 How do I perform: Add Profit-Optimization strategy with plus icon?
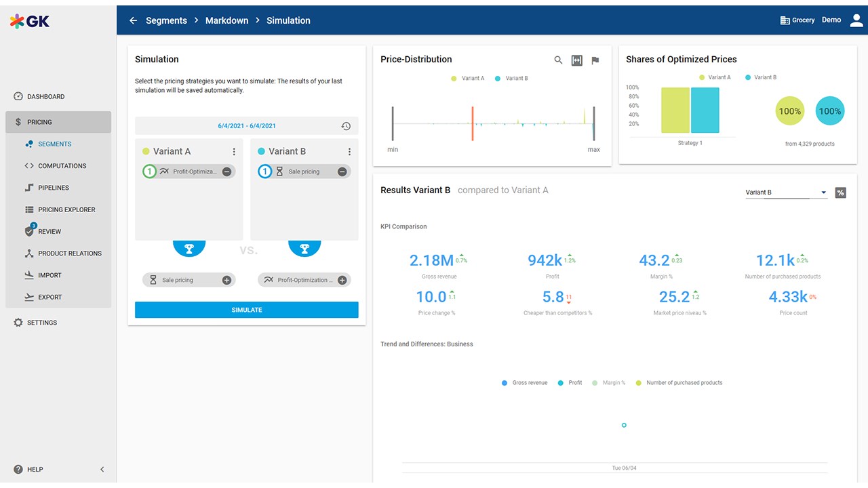[x=342, y=280]
